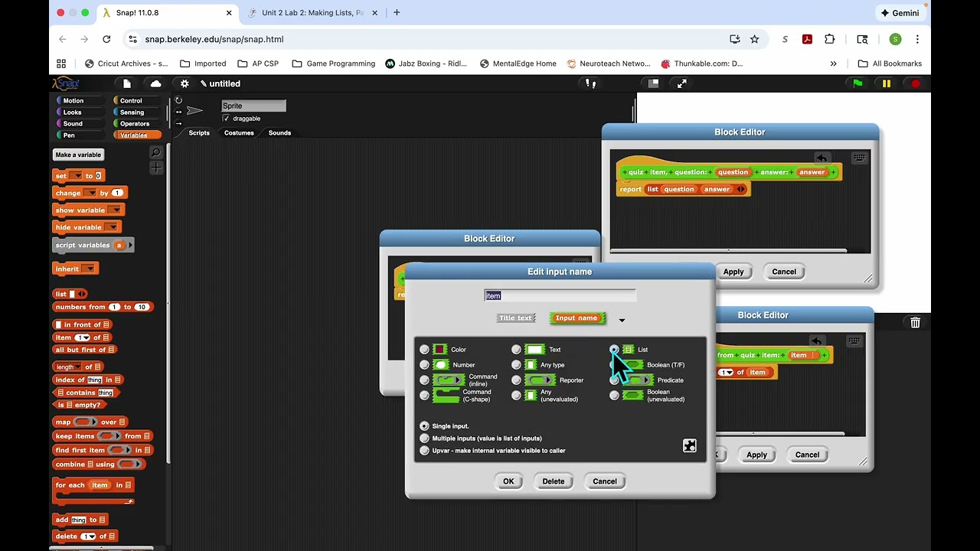Select the Text input type radio

tap(516, 350)
